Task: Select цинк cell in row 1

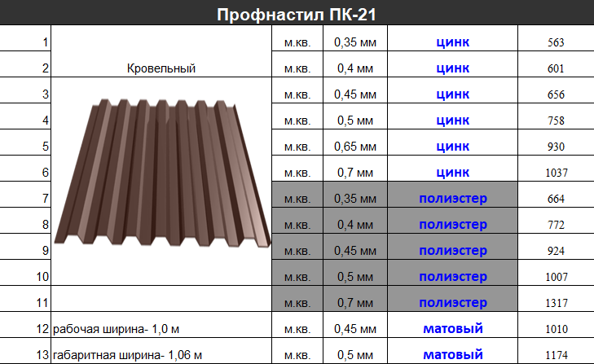Action: tap(453, 38)
